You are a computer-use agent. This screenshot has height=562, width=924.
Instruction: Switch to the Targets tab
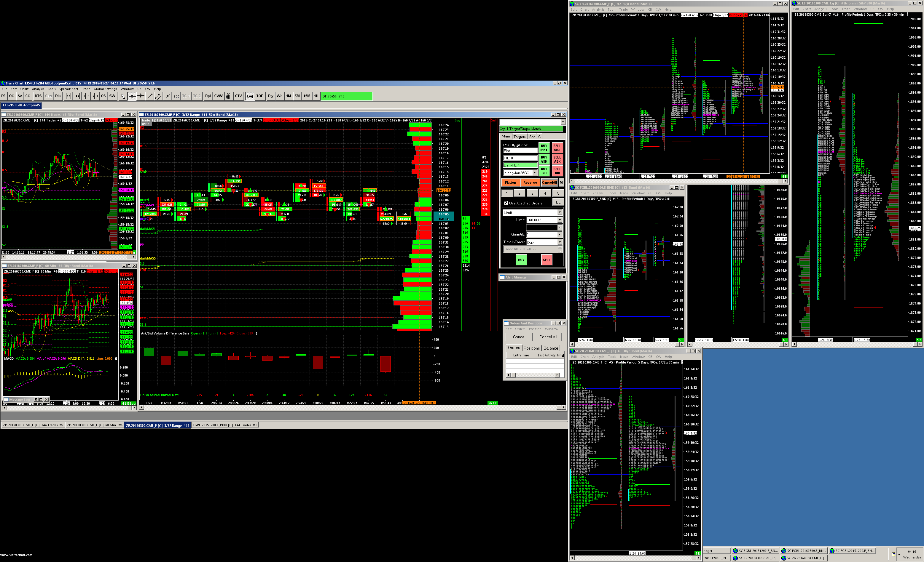tap(519, 137)
